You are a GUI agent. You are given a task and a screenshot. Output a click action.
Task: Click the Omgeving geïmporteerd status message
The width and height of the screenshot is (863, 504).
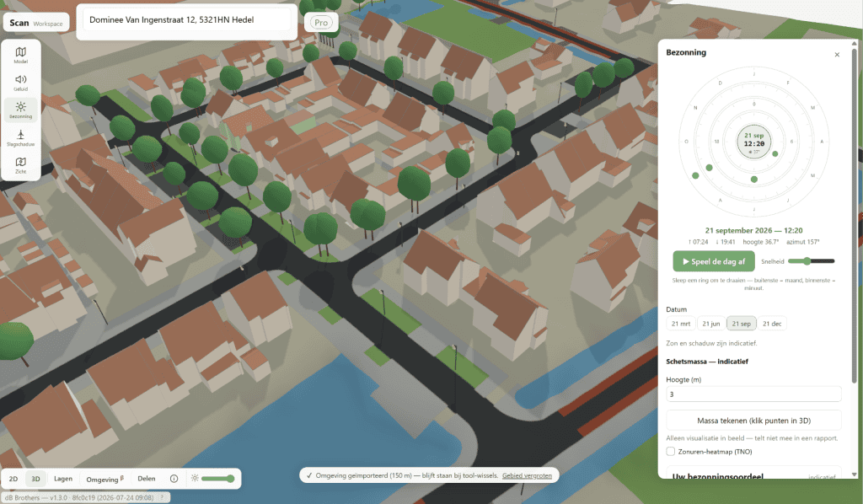tap(407, 475)
